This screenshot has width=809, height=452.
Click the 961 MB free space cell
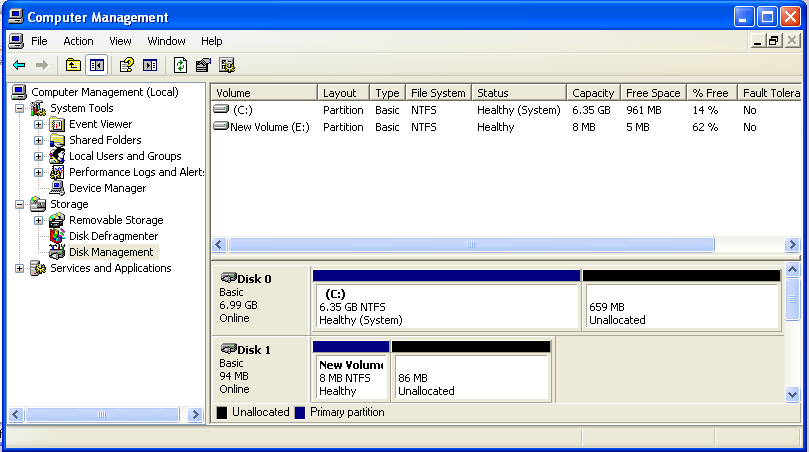tap(644, 110)
